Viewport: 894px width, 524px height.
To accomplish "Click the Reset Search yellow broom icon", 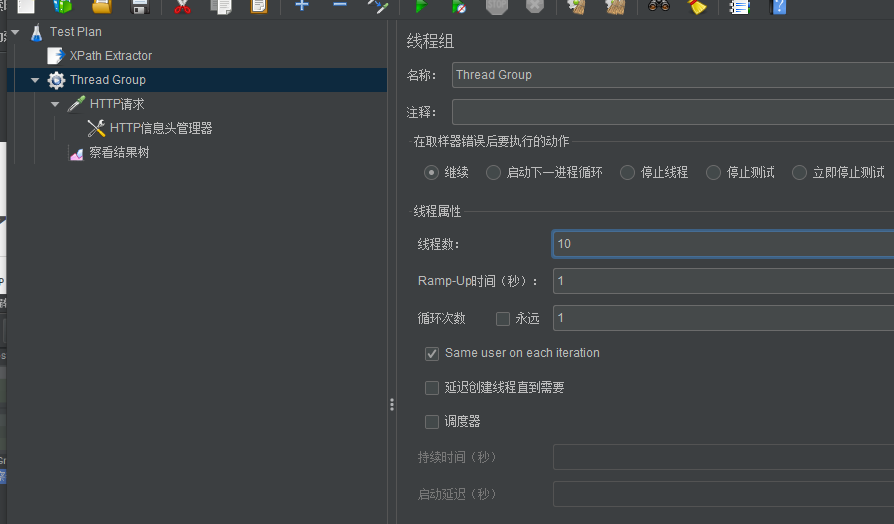I will [697, 6].
